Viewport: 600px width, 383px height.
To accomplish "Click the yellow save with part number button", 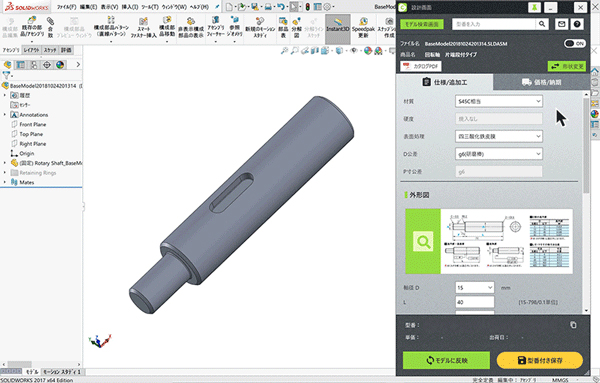I will (x=540, y=360).
